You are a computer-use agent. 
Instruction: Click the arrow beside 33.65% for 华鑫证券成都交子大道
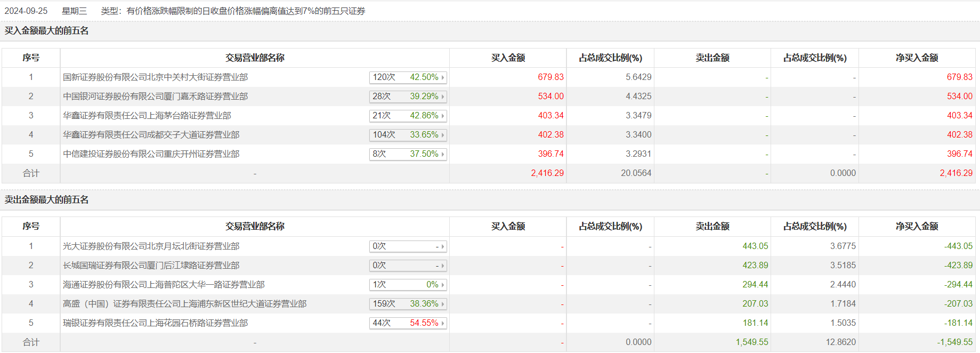point(442,135)
